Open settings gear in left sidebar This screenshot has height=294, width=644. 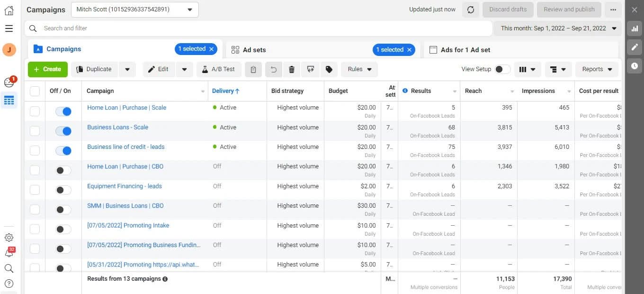(x=9, y=238)
